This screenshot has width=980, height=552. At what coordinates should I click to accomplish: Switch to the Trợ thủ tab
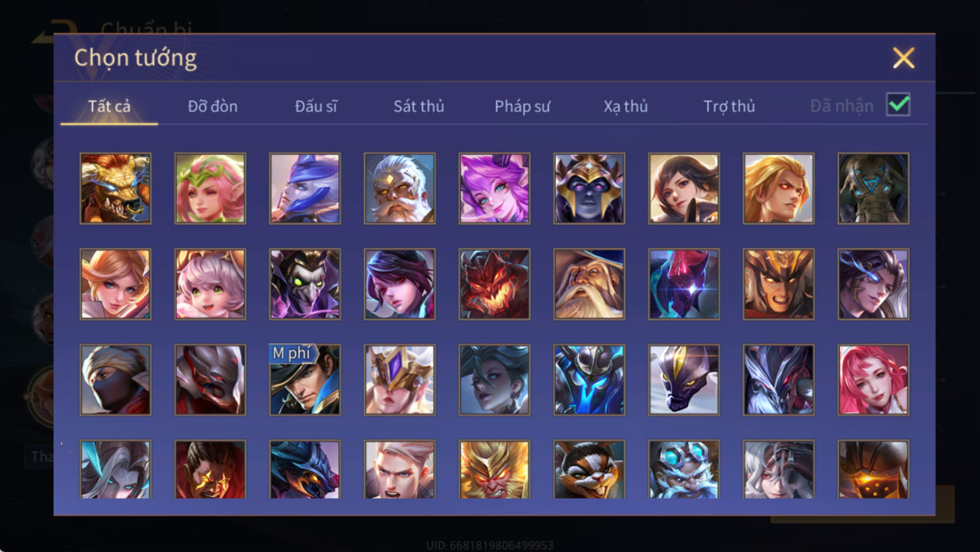(x=729, y=107)
